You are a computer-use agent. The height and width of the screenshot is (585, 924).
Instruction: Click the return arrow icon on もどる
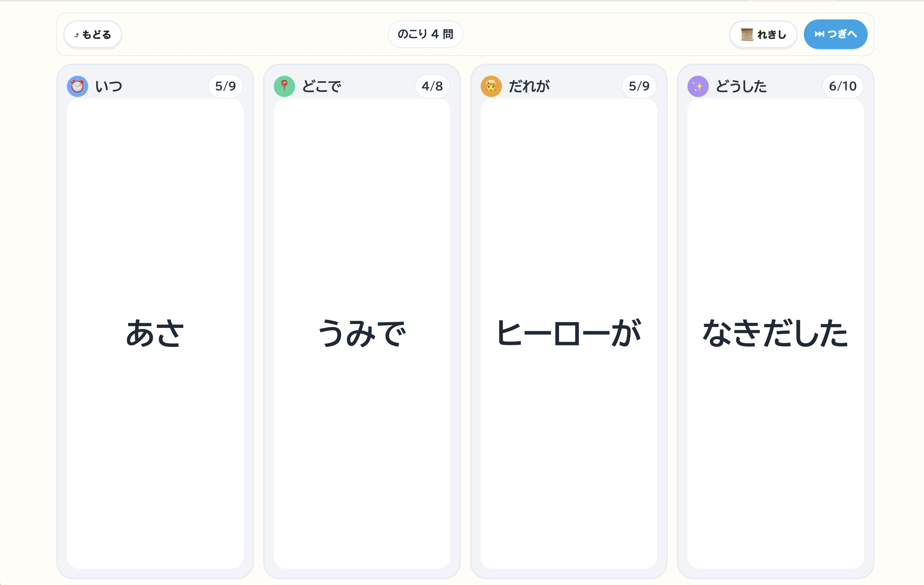pyautogui.click(x=76, y=35)
